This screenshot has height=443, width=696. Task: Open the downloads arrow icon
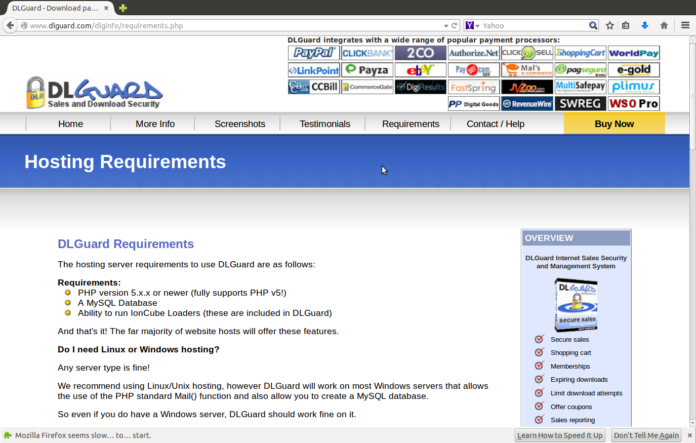(645, 25)
